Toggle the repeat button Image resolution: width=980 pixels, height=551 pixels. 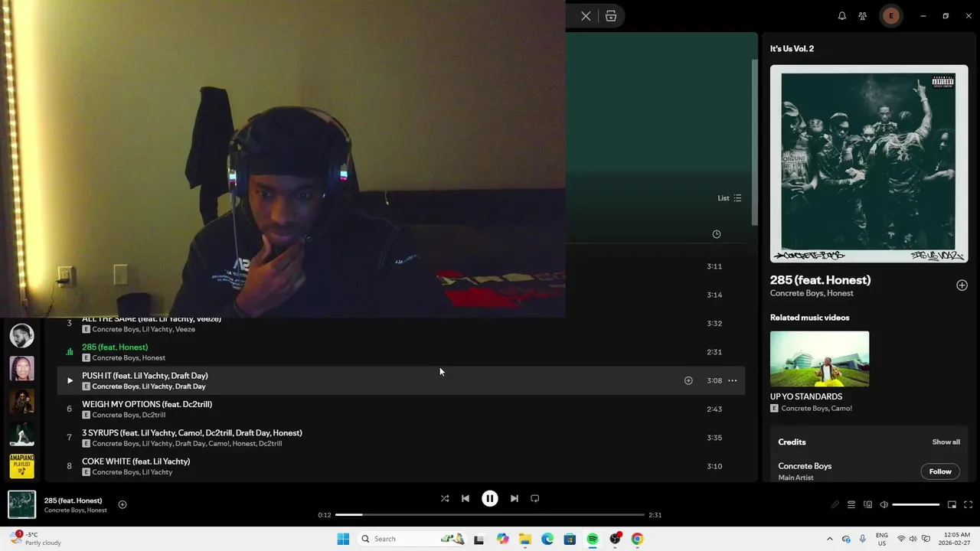tap(535, 498)
